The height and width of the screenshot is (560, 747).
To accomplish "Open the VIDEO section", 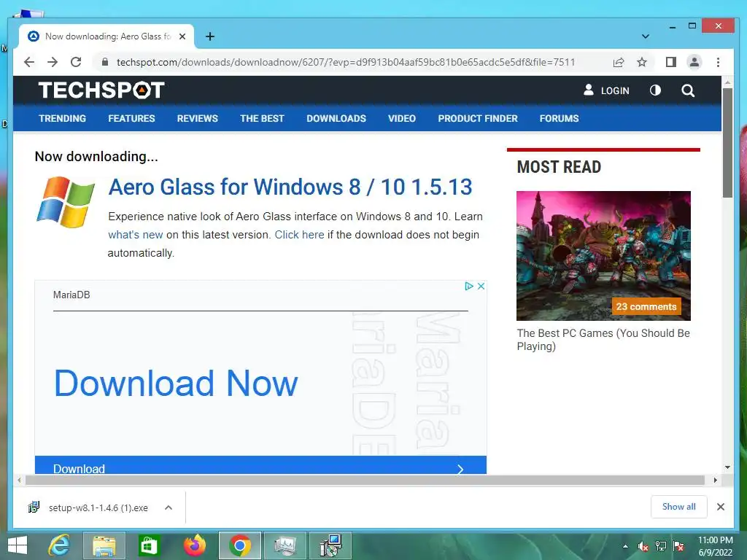I will pos(402,118).
